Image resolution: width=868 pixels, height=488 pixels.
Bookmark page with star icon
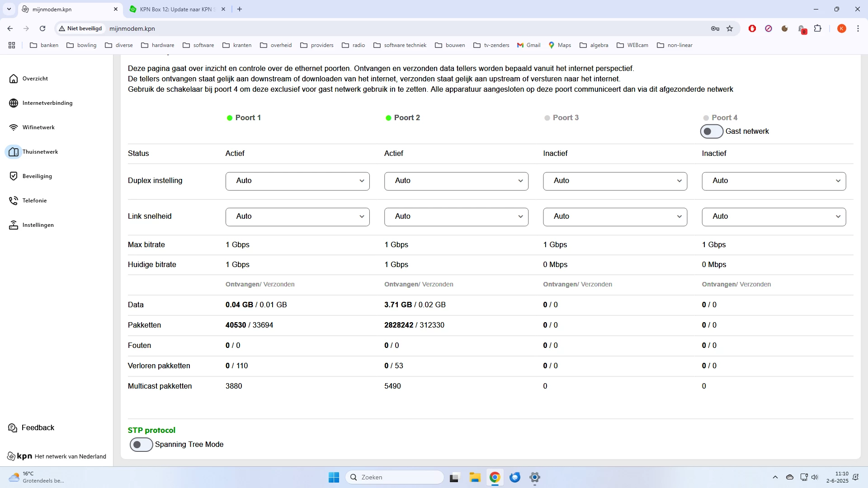[x=730, y=28]
